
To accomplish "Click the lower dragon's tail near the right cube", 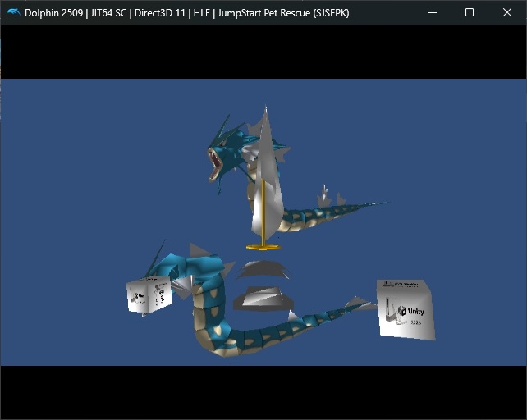I will point(345,314).
